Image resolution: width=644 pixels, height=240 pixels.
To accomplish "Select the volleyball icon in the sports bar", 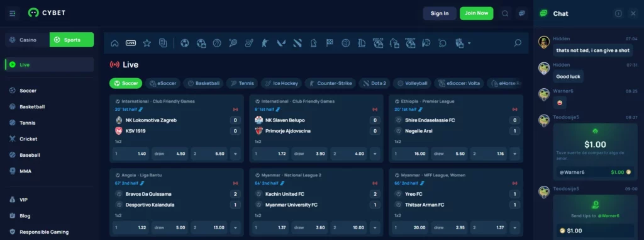I will point(346,43).
